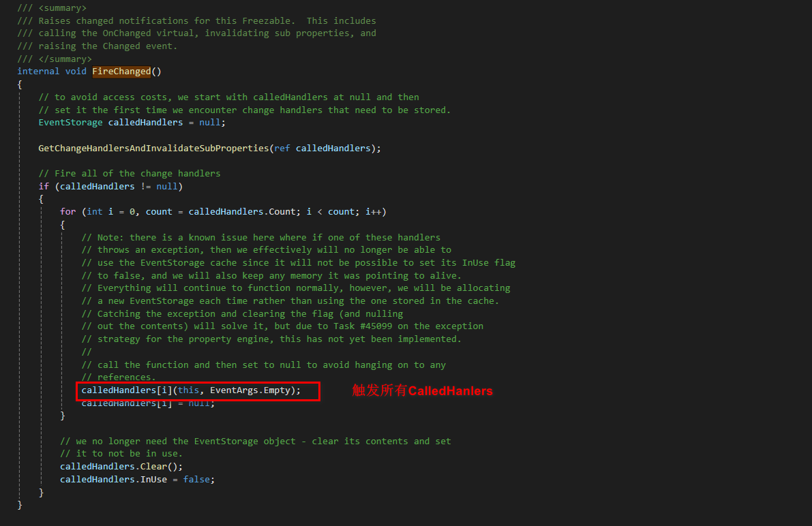Click comment 'we no longer need the EventStorage'

[255, 442]
